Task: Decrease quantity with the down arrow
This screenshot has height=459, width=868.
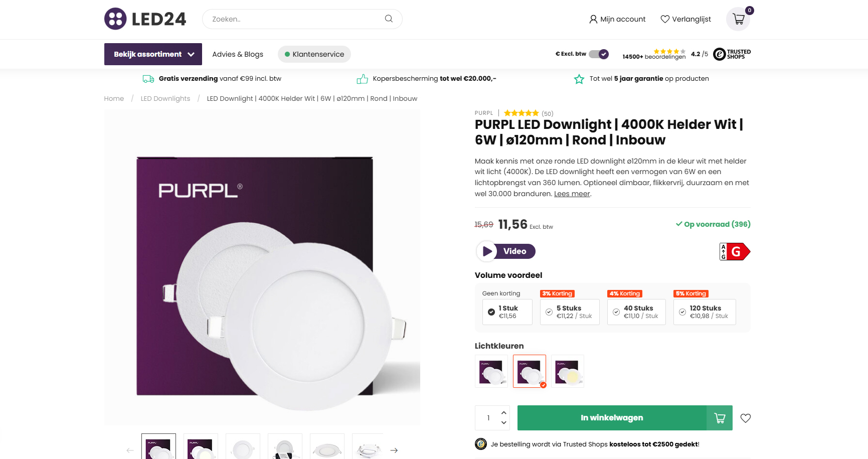Action: (504, 423)
